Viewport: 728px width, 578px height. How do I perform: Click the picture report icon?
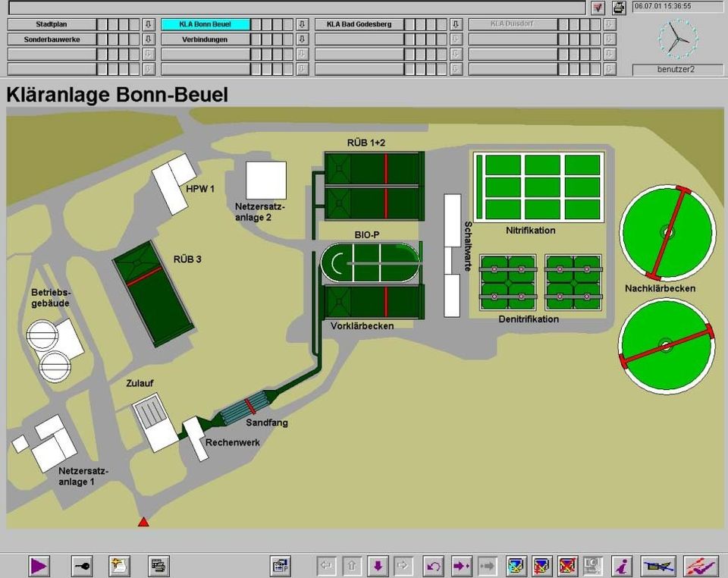(x=281, y=566)
